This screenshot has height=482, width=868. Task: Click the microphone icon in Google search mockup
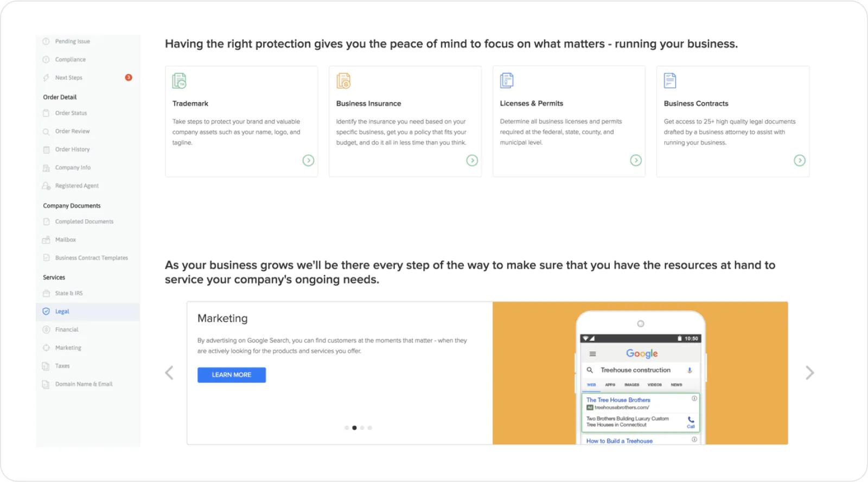click(690, 370)
